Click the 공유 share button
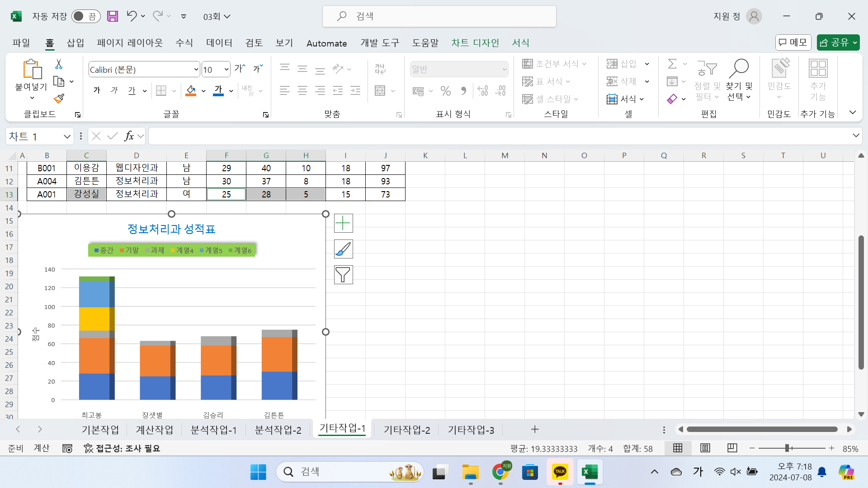This screenshot has height=488, width=868. (834, 42)
